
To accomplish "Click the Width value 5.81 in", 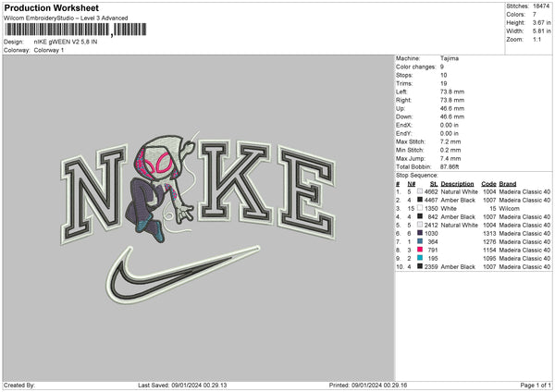I will pos(541,31).
